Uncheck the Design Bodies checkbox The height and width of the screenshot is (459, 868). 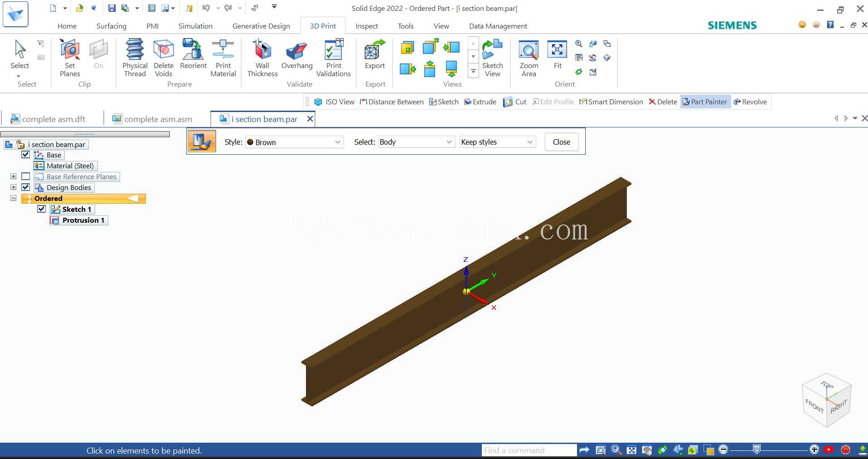pyautogui.click(x=26, y=187)
